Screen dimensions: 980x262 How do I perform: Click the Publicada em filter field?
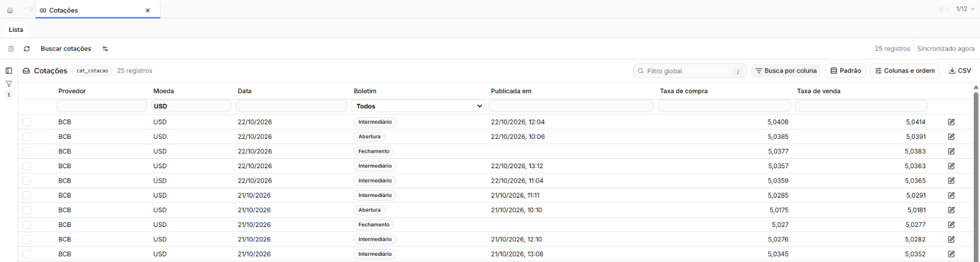point(571,106)
